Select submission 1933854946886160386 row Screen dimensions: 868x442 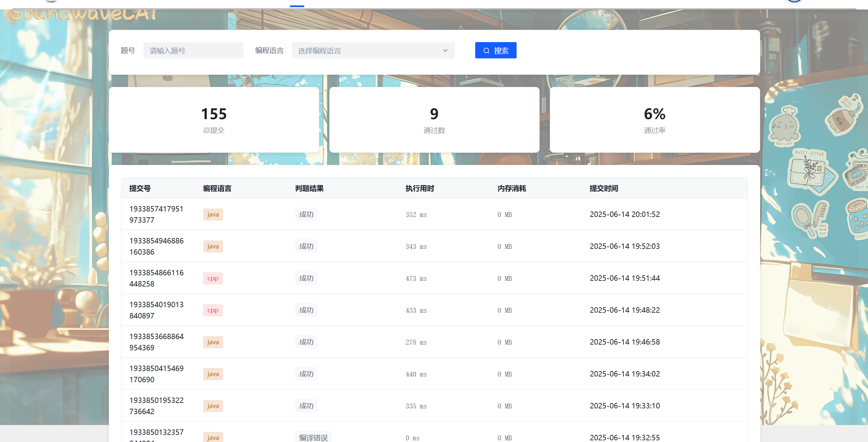click(156, 246)
